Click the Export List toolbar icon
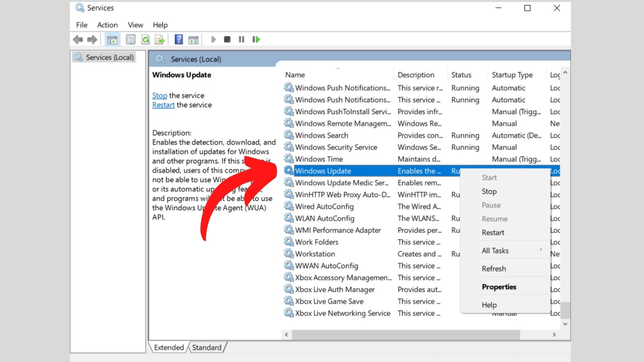Viewport: 644px width, 362px height. tap(160, 40)
